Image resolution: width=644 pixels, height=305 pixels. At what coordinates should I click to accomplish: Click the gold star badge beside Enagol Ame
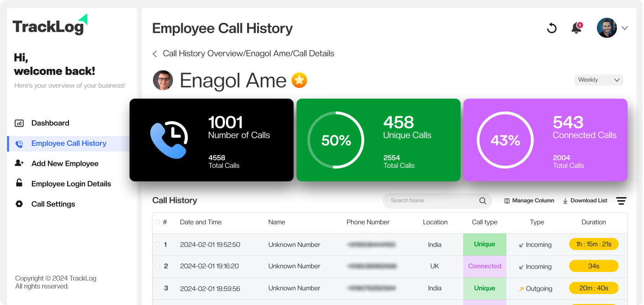(x=299, y=80)
